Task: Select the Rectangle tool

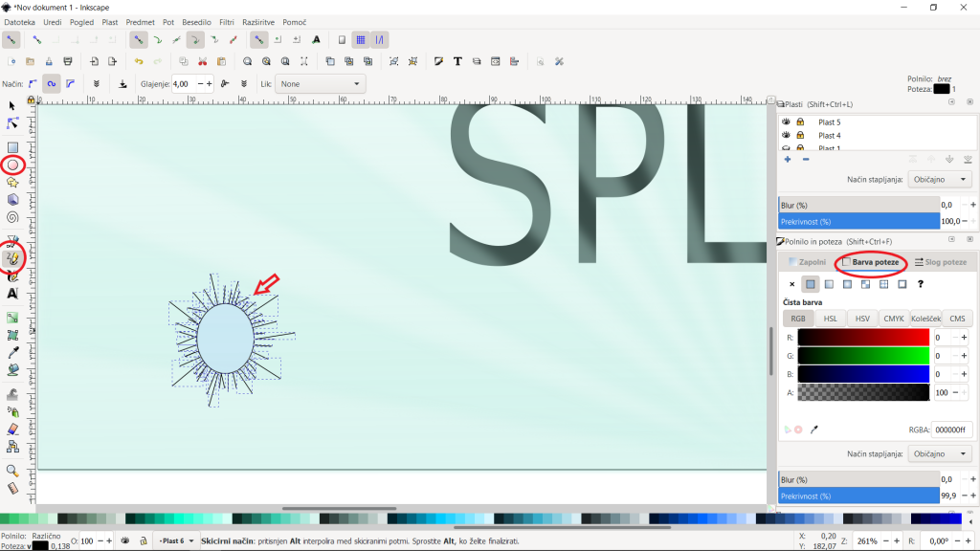Action: pos(11,147)
